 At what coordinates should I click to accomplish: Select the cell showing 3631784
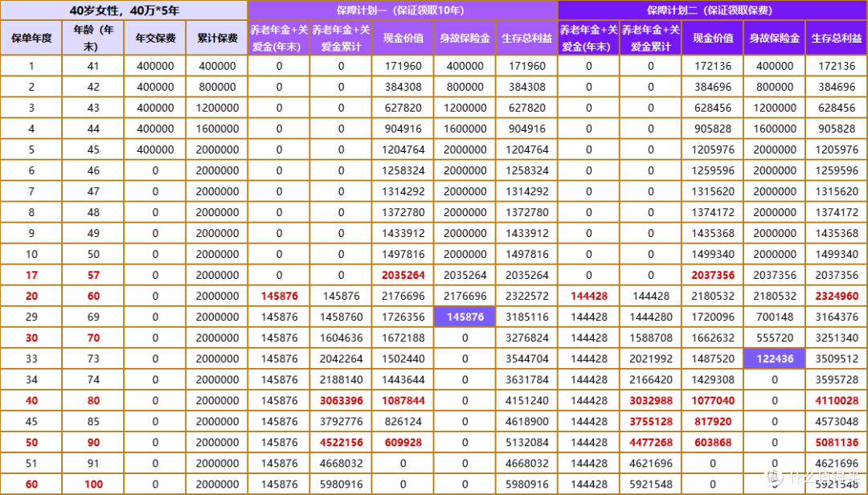pos(527,380)
